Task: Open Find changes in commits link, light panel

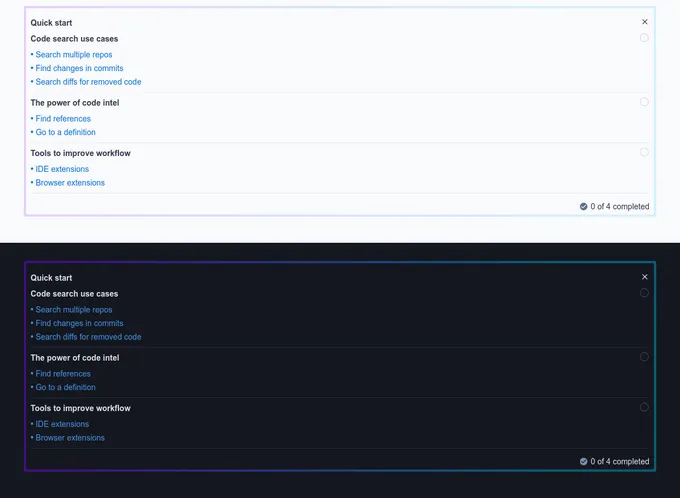Action: (x=79, y=68)
